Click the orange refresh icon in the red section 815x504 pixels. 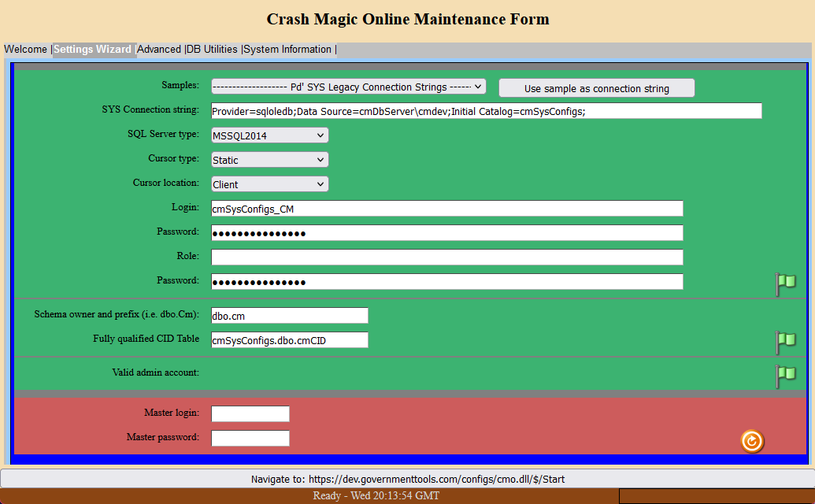click(751, 441)
